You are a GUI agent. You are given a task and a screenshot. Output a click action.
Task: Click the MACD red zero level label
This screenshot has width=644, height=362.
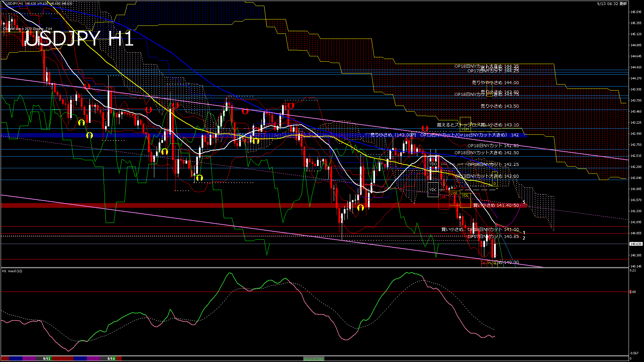[x=633, y=292]
